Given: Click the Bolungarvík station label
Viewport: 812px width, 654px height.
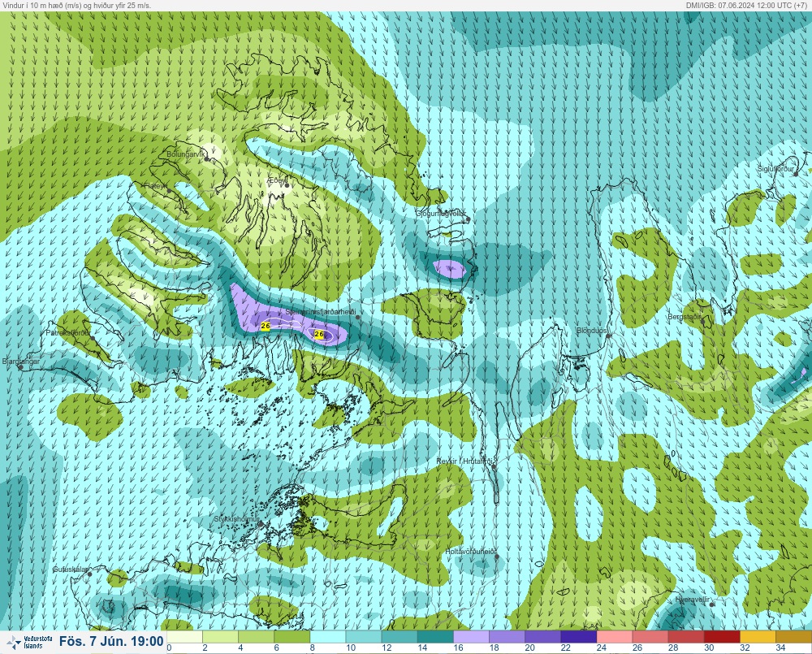Looking at the screenshot, I should coord(186,154).
